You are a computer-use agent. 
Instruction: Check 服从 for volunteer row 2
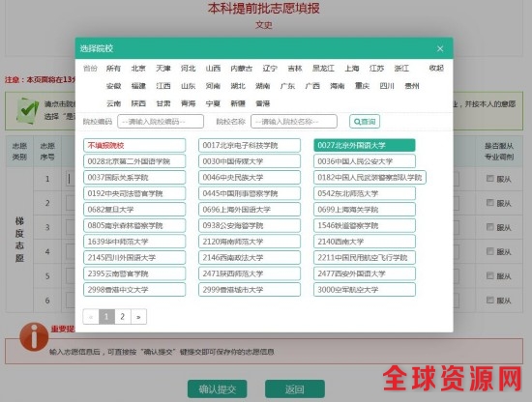click(x=489, y=203)
